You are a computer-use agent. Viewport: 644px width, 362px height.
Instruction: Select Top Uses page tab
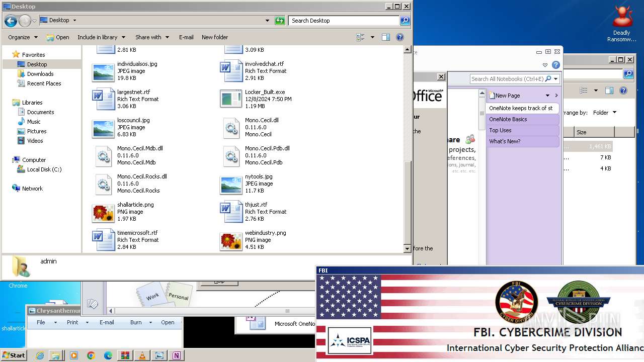pos(523,130)
